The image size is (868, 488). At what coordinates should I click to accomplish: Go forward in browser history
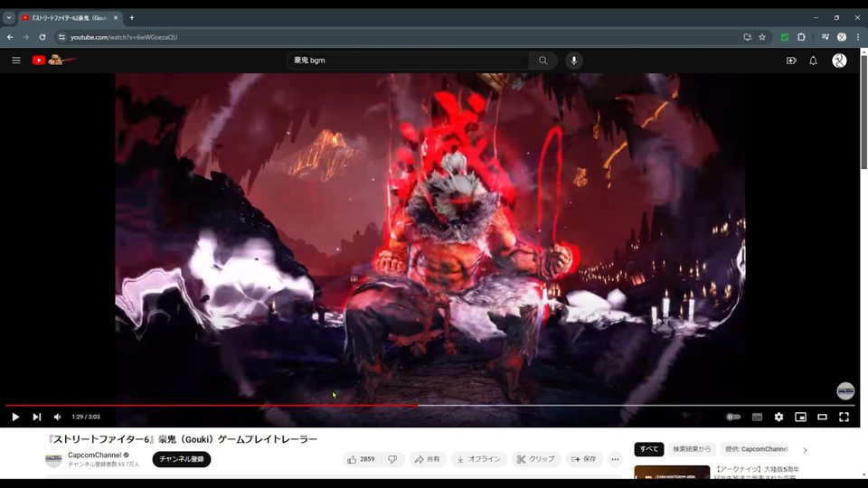point(26,37)
